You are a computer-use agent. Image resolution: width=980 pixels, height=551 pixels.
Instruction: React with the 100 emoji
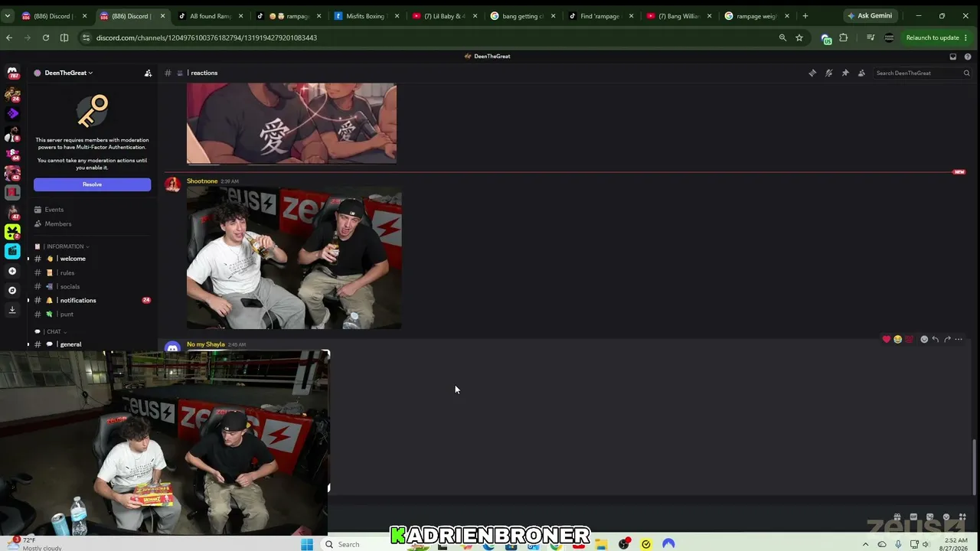[x=909, y=339]
